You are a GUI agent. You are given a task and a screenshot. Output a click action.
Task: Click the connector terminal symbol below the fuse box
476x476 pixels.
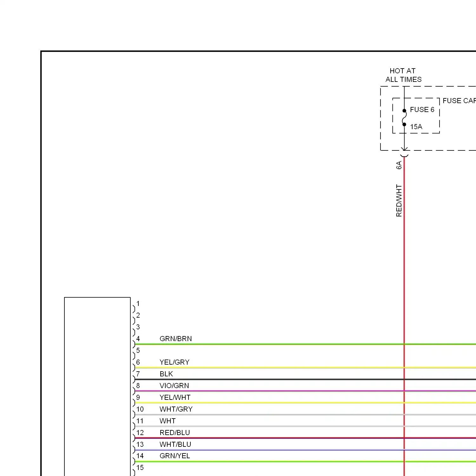pyautogui.click(x=404, y=155)
